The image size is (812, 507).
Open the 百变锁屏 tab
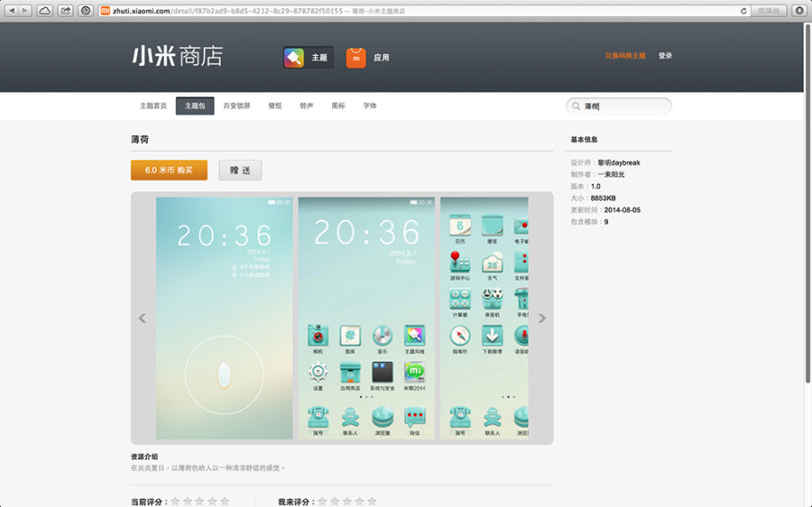click(x=236, y=106)
